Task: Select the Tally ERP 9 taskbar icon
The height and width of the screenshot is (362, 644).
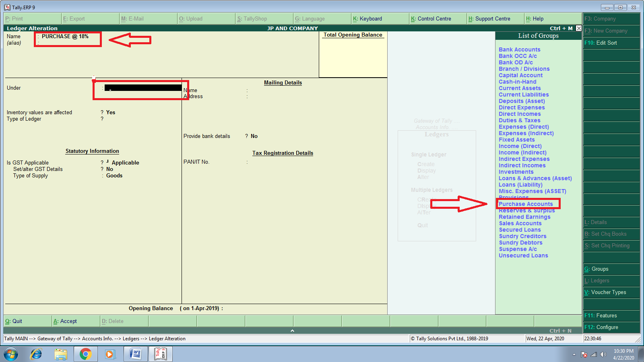Action: pos(161,354)
